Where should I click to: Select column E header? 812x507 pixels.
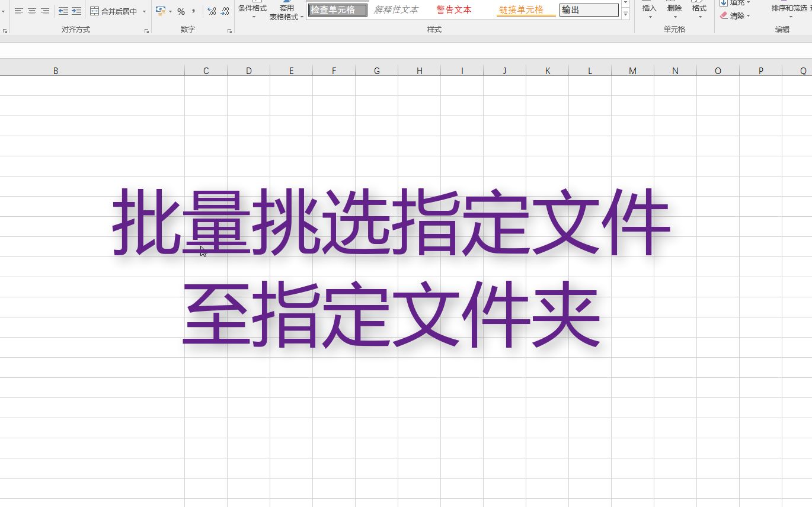point(292,71)
